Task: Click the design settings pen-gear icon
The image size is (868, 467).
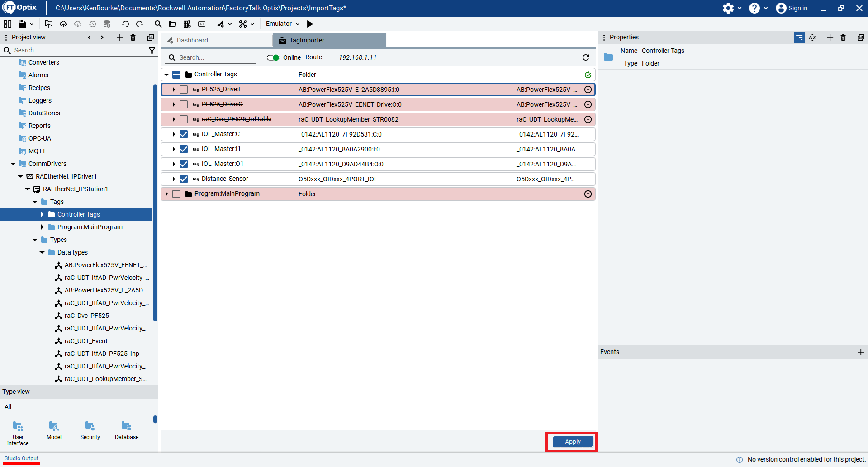Action: click(x=221, y=24)
